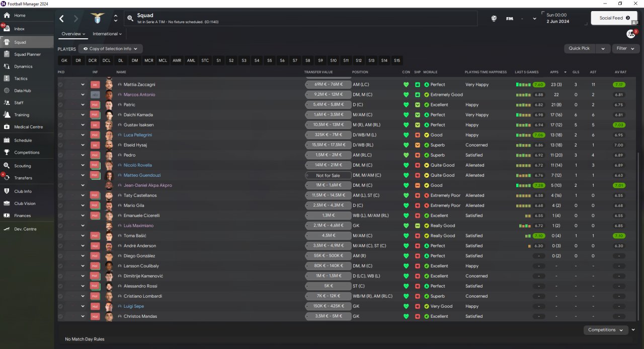Image resolution: width=644 pixels, height=349 pixels.
Task: Go back with the left arrow
Action: pos(61,19)
